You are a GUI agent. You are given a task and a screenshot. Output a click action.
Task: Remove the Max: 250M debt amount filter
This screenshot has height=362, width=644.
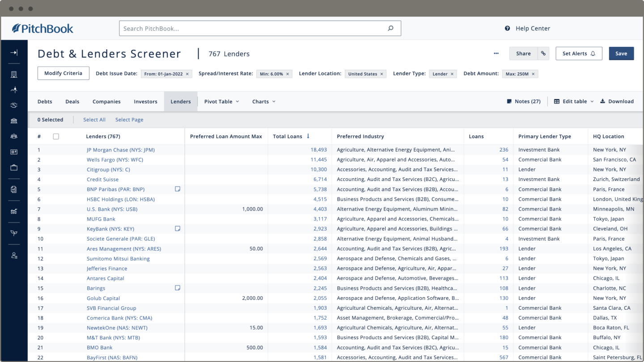pyautogui.click(x=533, y=74)
